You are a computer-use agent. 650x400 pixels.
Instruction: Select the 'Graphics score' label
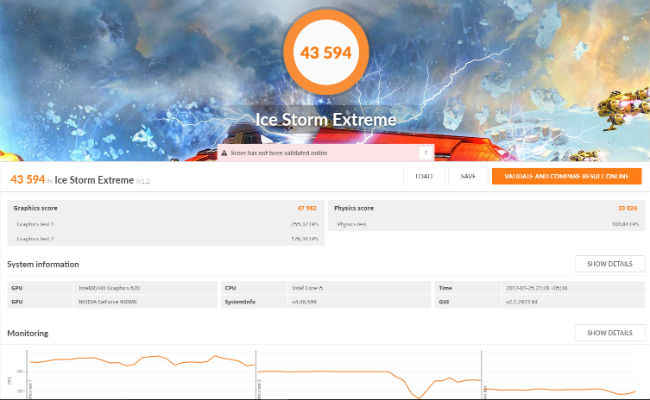click(x=36, y=208)
